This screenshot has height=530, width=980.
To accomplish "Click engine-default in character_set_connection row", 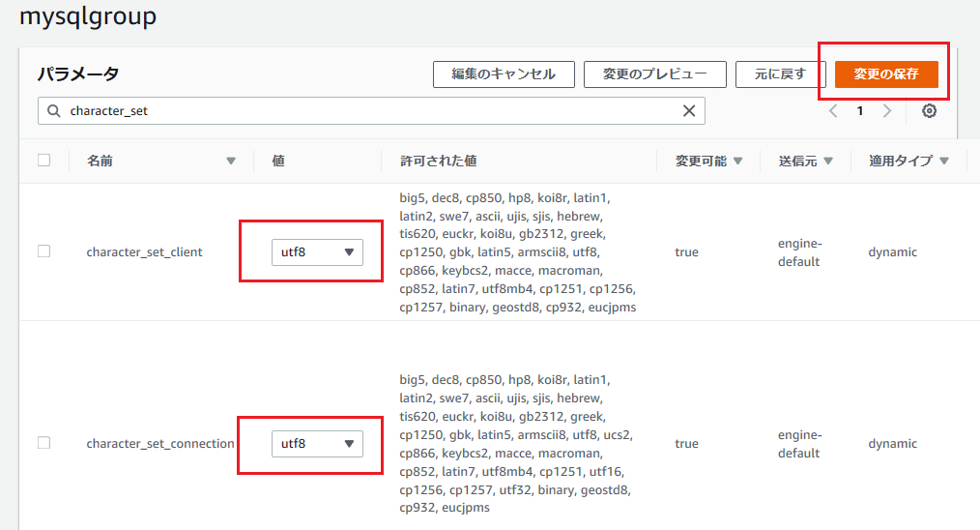I will point(799,444).
